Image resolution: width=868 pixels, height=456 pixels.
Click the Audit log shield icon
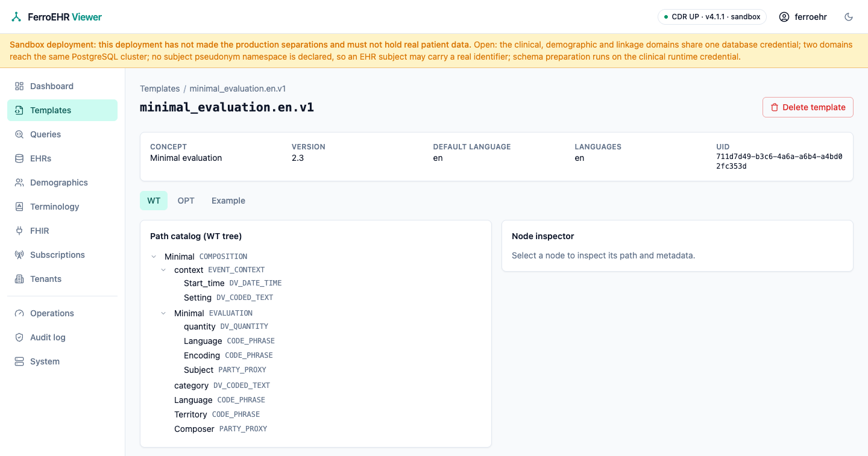[x=19, y=337]
